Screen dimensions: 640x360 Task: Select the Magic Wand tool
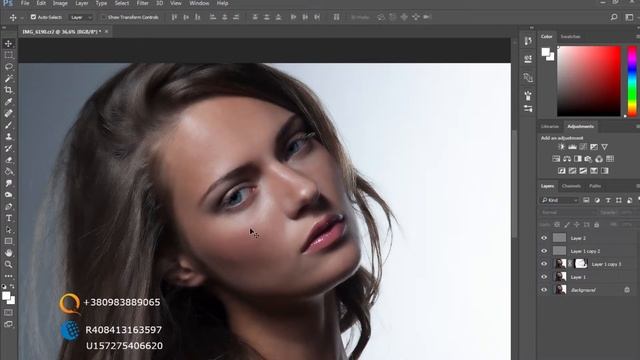click(x=8, y=78)
